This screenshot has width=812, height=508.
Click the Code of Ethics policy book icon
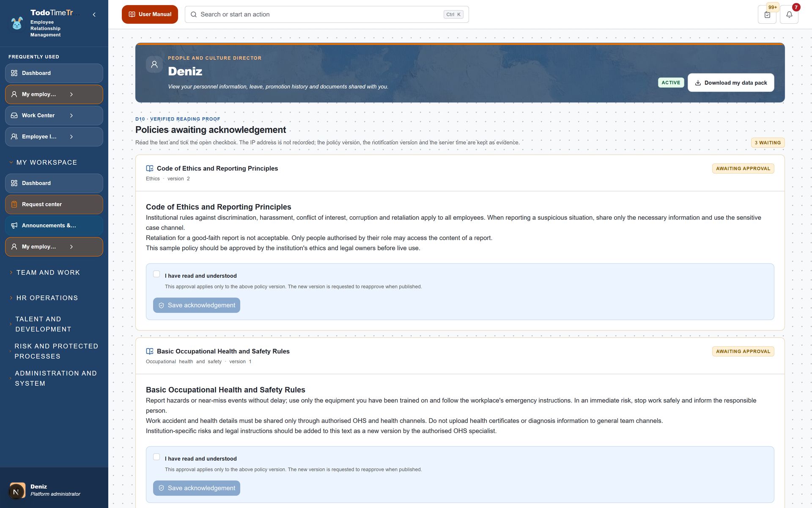[150, 168]
